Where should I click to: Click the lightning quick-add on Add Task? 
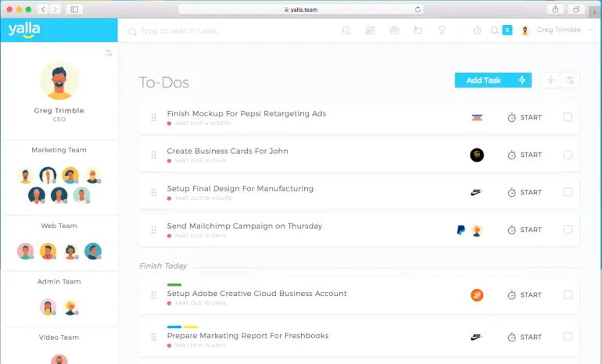522,80
